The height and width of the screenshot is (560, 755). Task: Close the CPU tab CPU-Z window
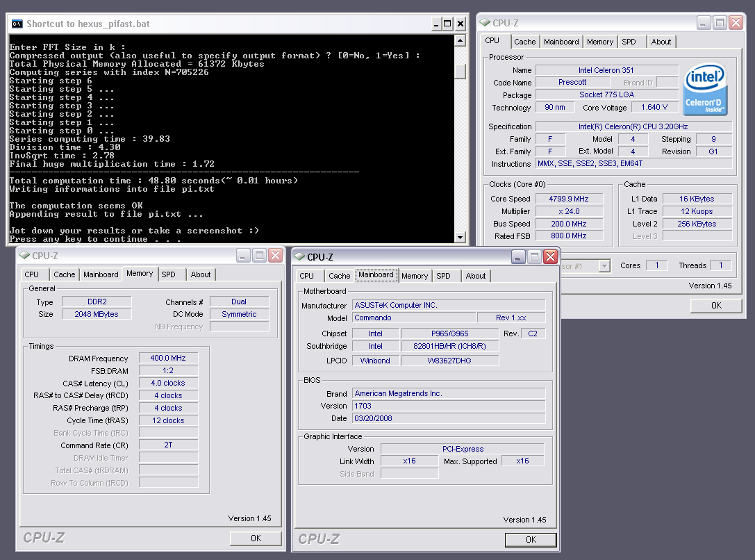tap(736, 23)
